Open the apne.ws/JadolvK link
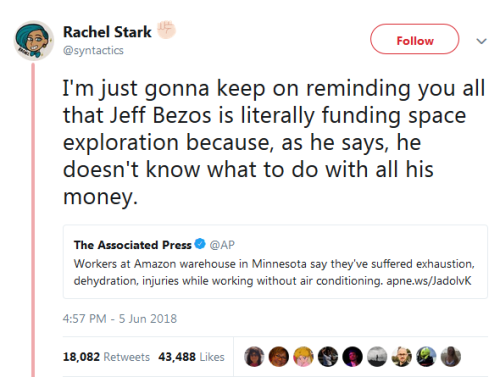The height and width of the screenshot is (377, 500). click(429, 281)
